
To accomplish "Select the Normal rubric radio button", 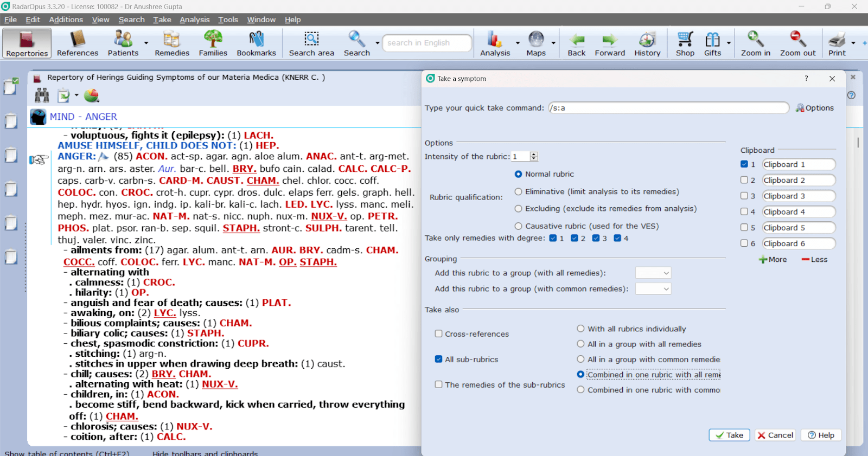I will point(518,174).
